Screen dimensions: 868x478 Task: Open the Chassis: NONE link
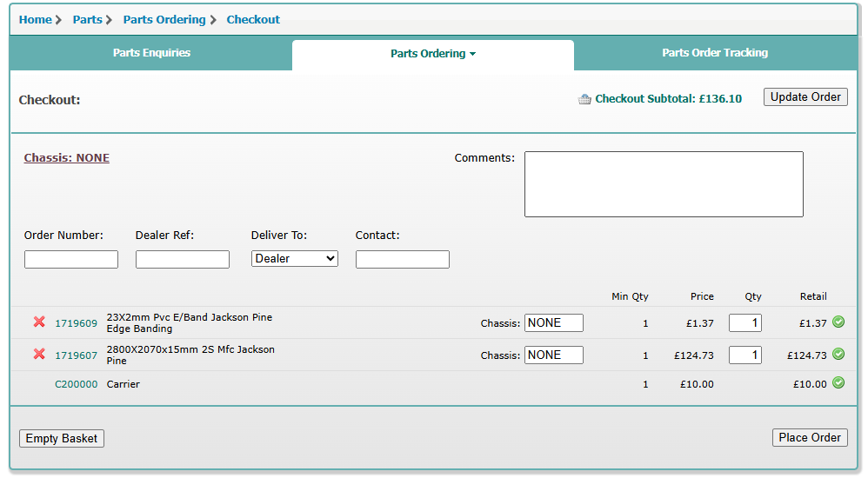point(66,157)
